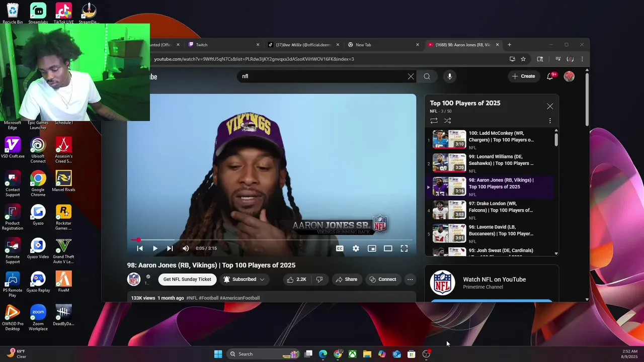Open Windows Start menu
The height and width of the screenshot is (362, 644).
point(218,354)
